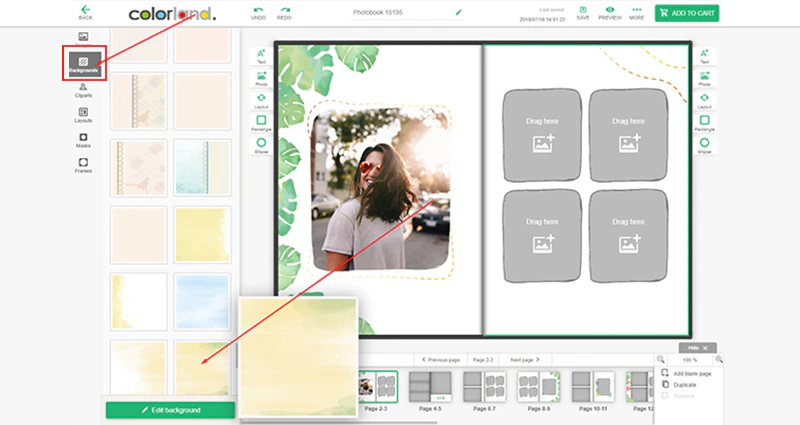Pick the light blue watercolor background
The width and height of the screenshot is (800, 425).
pos(202,302)
